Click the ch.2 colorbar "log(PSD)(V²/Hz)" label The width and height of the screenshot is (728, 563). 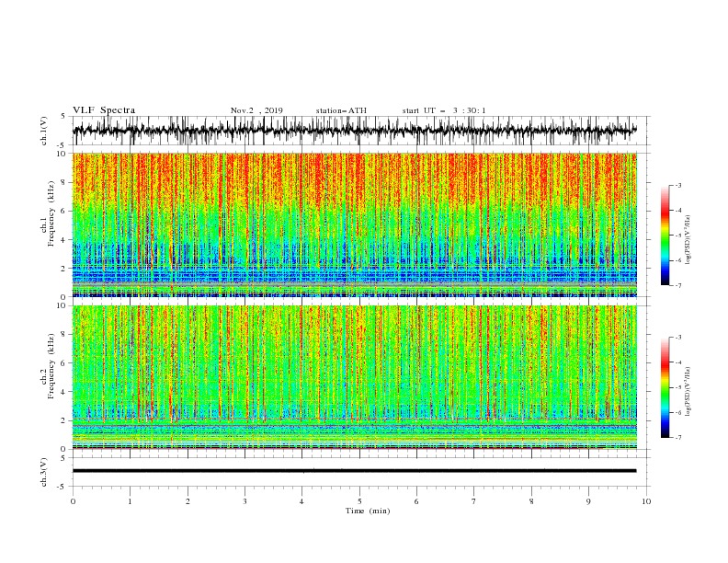coord(688,392)
